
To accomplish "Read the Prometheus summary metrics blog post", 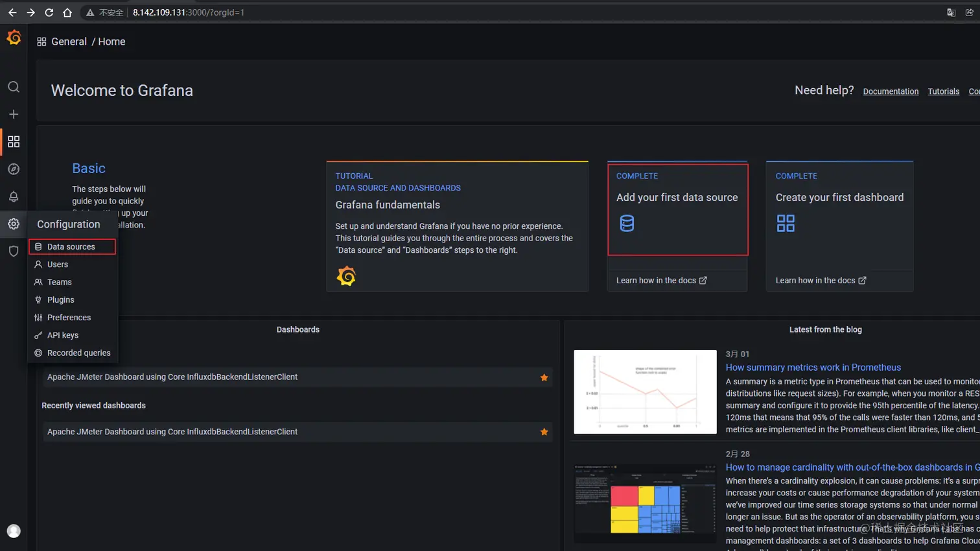I will (813, 367).
